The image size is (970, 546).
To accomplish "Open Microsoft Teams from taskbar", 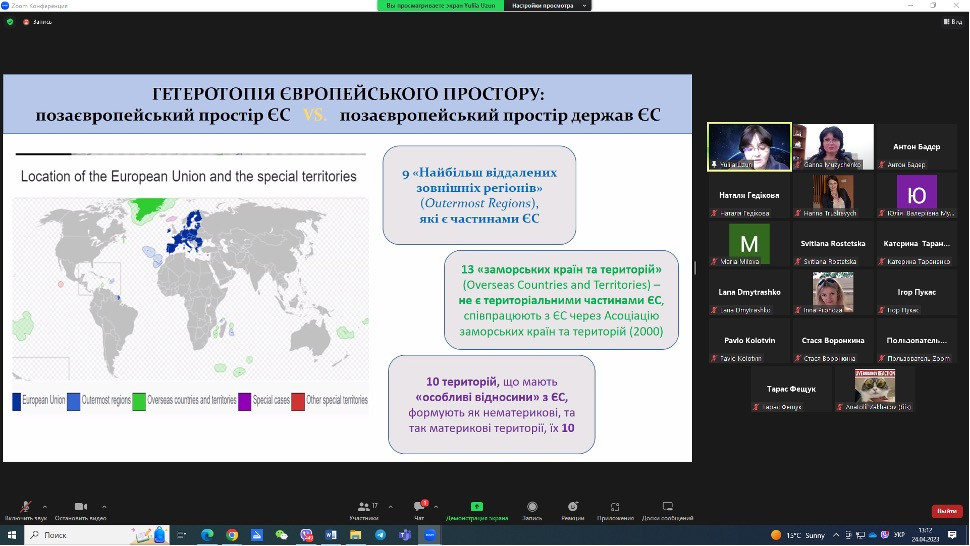I will tap(405, 535).
